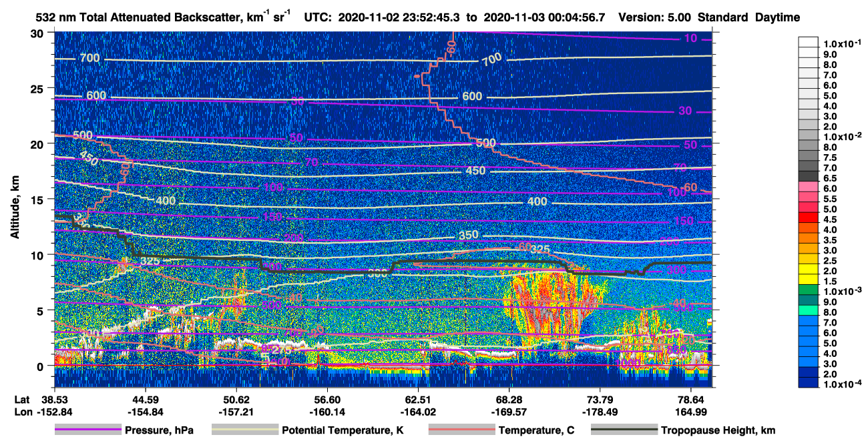The image size is (868, 445).
Task: Click longitude value -160.14
Action: [327, 412]
